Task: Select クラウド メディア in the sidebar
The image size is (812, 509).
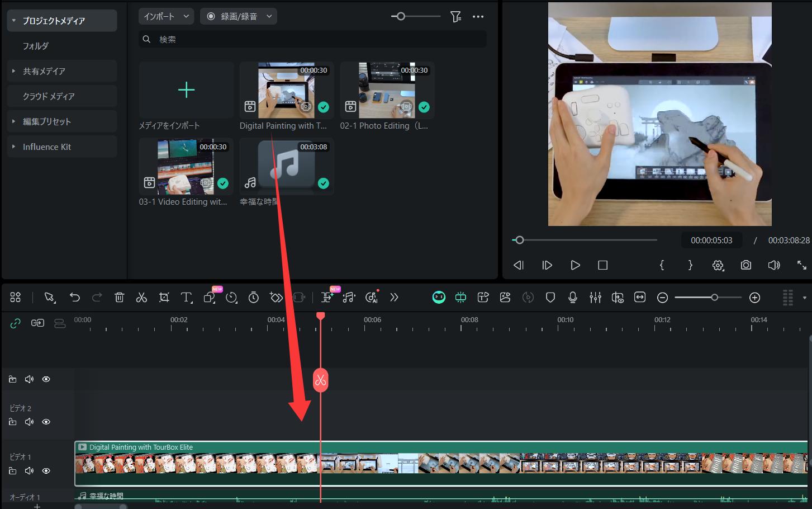Action: point(49,96)
